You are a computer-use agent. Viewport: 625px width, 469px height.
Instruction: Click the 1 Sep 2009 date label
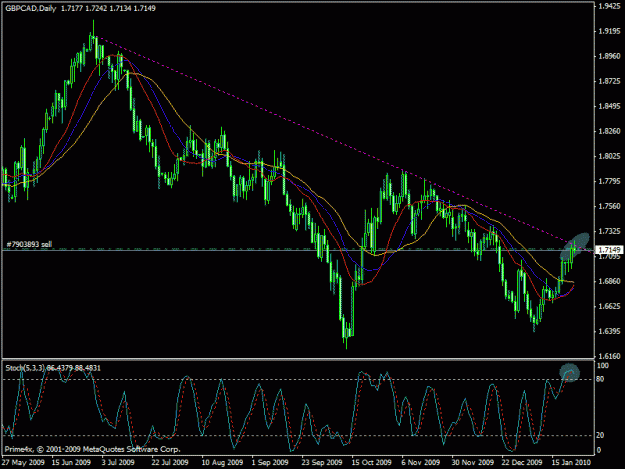coord(270,463)
